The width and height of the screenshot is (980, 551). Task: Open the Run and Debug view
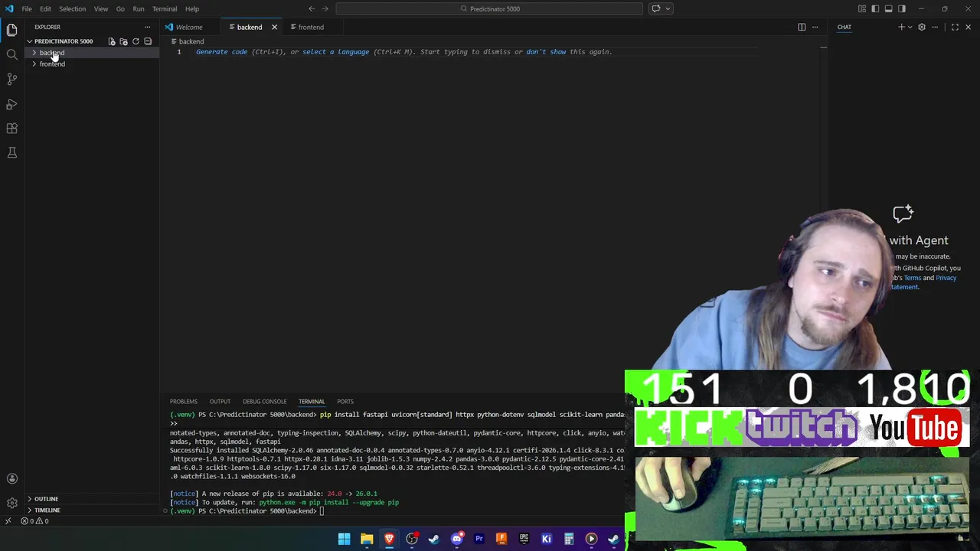click(x=11, y=103)
